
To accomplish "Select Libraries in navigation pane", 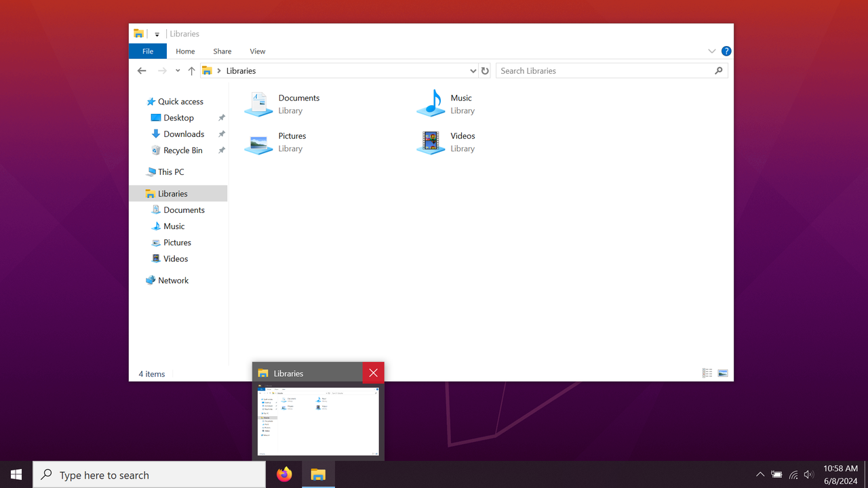I will (178, 194).
